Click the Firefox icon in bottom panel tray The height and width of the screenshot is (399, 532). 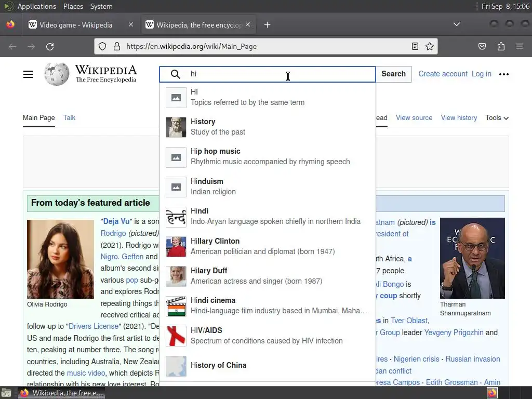tap(493, 393)
